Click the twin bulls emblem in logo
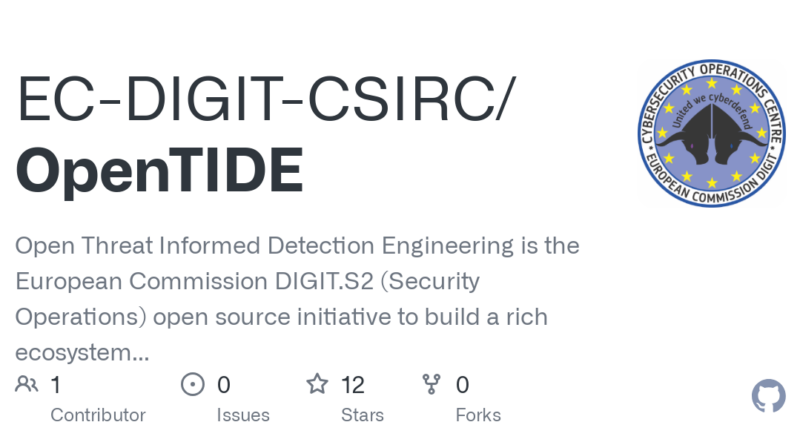Viewport: 800px width, 445px height. (x=712, y=136)
